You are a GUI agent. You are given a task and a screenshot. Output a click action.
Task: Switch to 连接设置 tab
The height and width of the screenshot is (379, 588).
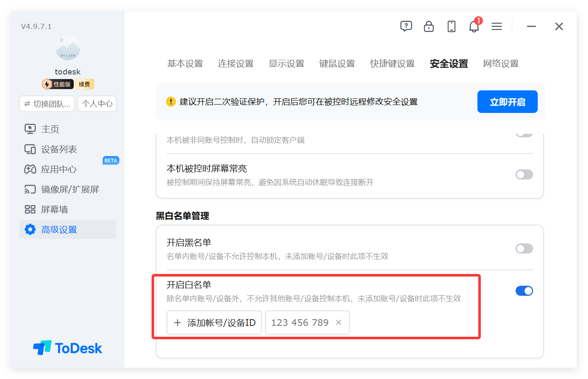tap(236, 64)
